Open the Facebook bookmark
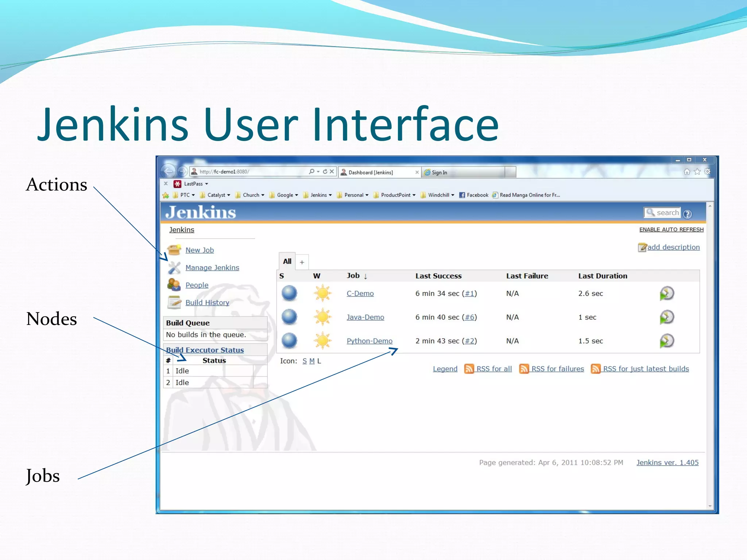Viewport: 747px width, 560px height. pos(473,195)
